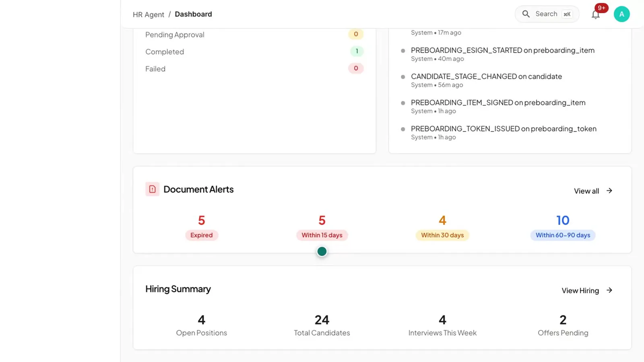Click the System 17m ago timestamp
The image size is (644, 362).
(x=436, y=33)
